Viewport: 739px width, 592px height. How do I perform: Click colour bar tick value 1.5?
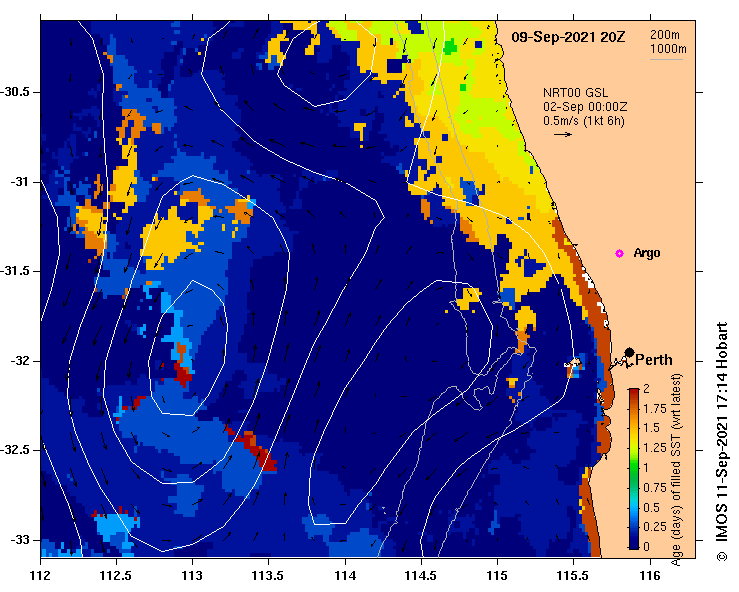pyautogui.click(x=651, y=428)
